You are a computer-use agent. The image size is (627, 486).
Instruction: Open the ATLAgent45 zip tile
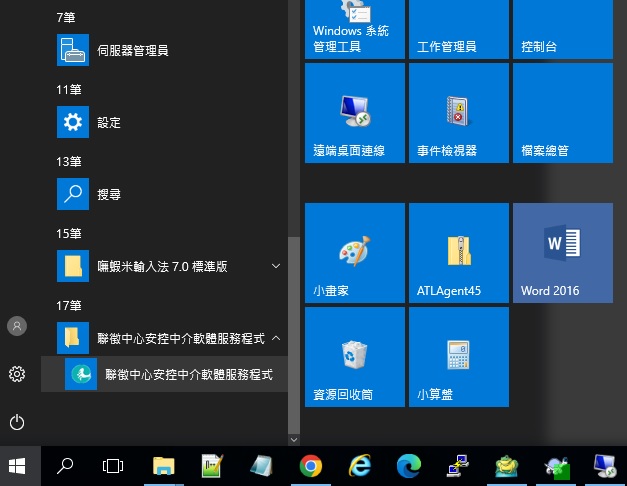[458, 254]
